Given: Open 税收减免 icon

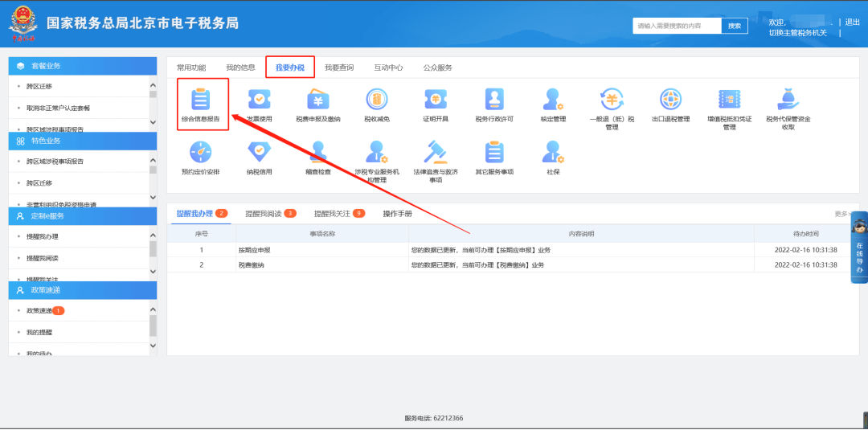Looking at the screenshot, I should (x=376, y=100).
